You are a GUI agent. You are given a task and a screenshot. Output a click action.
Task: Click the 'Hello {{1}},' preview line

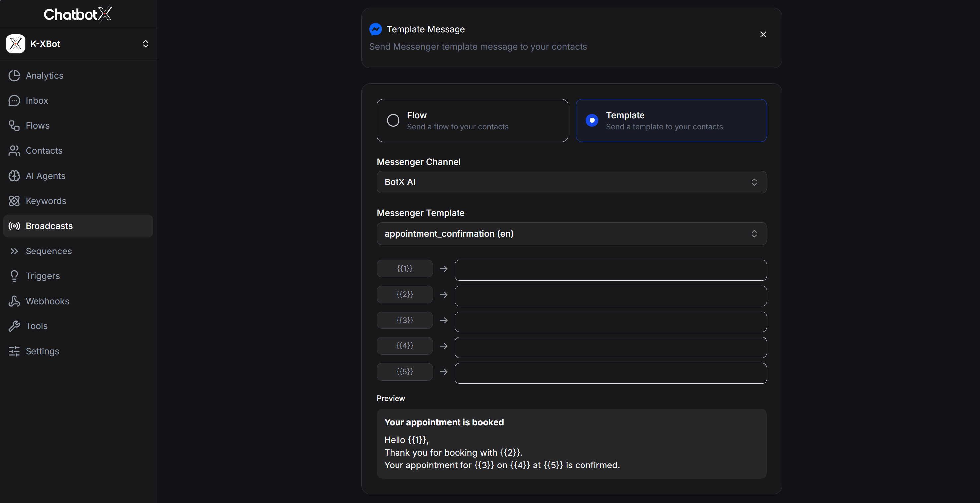pos(406,440)
